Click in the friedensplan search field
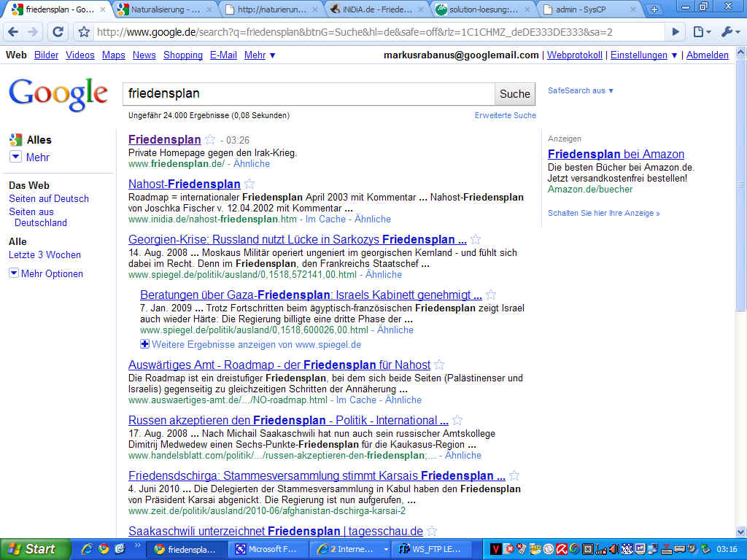 coord(309,94)
